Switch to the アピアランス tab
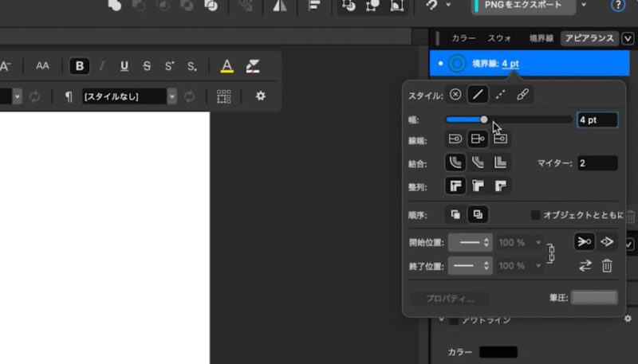The image size is (638, 364). [x=589, y=38]
